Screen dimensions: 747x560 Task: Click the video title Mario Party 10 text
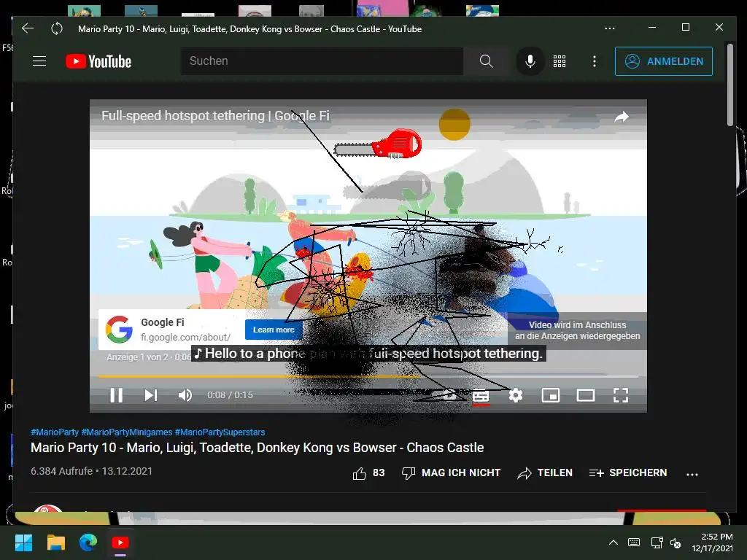(x=258, y=448)
